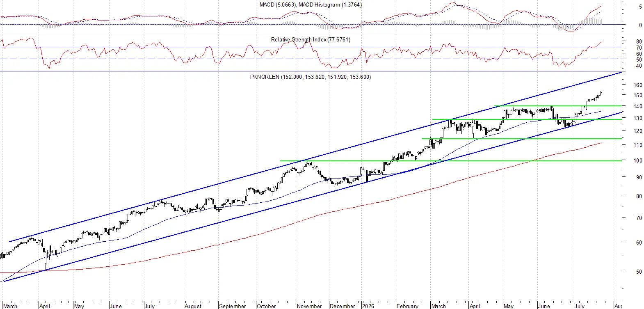Click the 100 price level on right axis
The image size is (644, 309).
[638, 160]
